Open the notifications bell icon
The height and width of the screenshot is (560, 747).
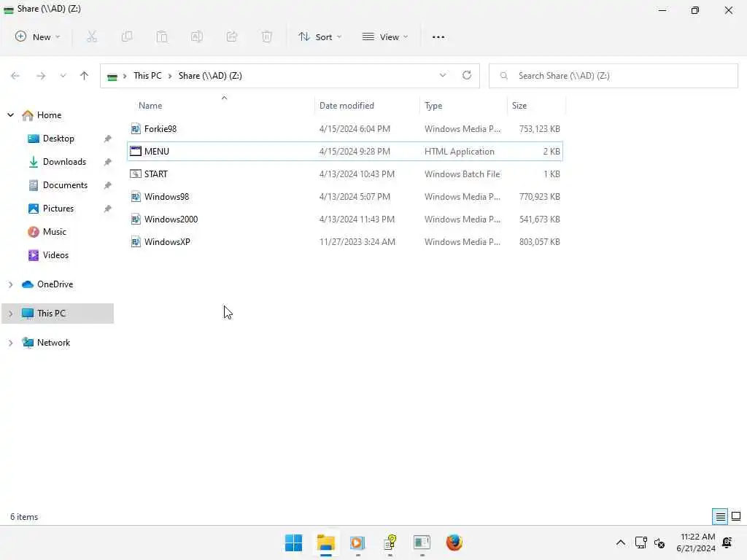[727, 542]
